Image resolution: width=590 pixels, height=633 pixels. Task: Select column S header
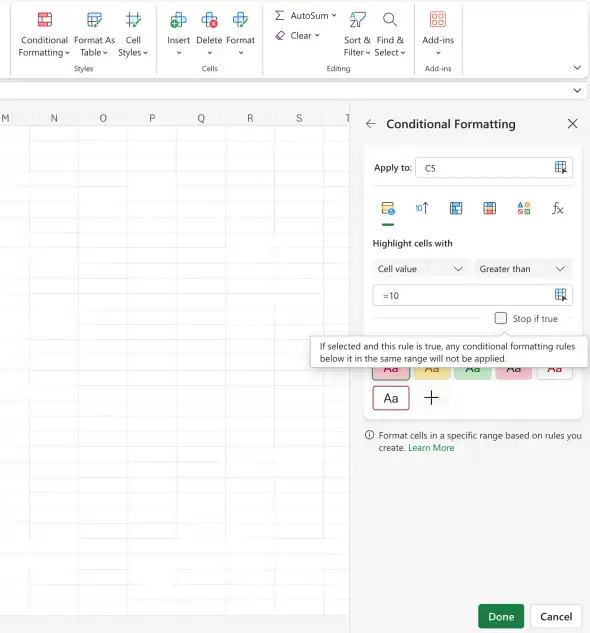pyautogui.click(x=299, y=118)
